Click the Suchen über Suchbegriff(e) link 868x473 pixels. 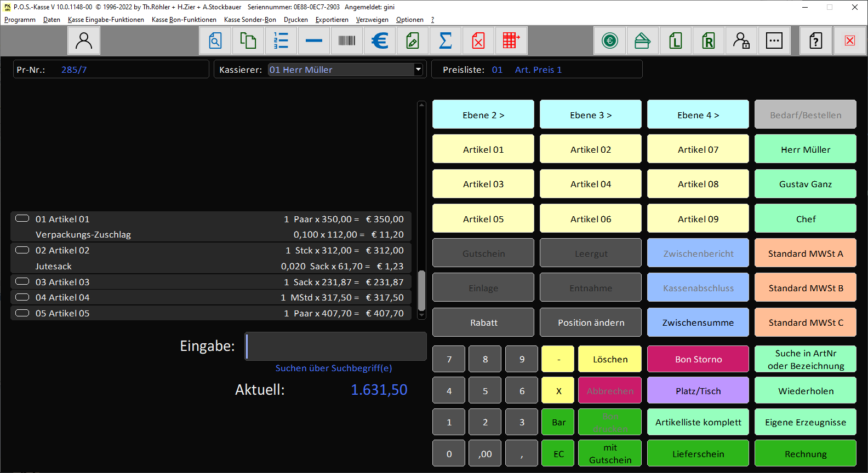333,368
